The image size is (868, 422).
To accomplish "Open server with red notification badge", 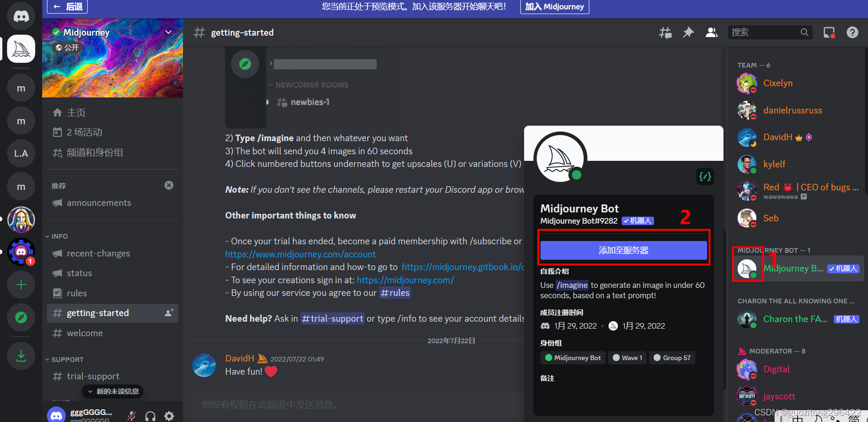I will (x=21, y=252).
